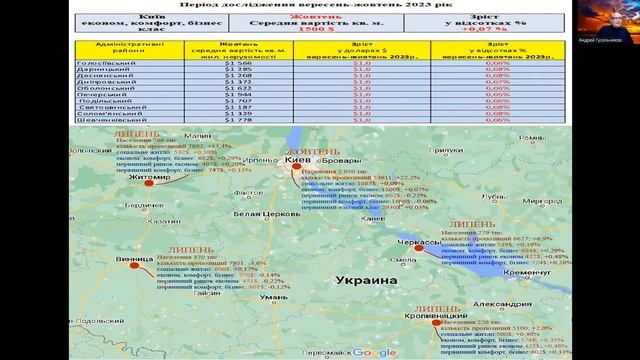
Task: Click the 'Бровары' city label on map
Action: pos(341,160)
